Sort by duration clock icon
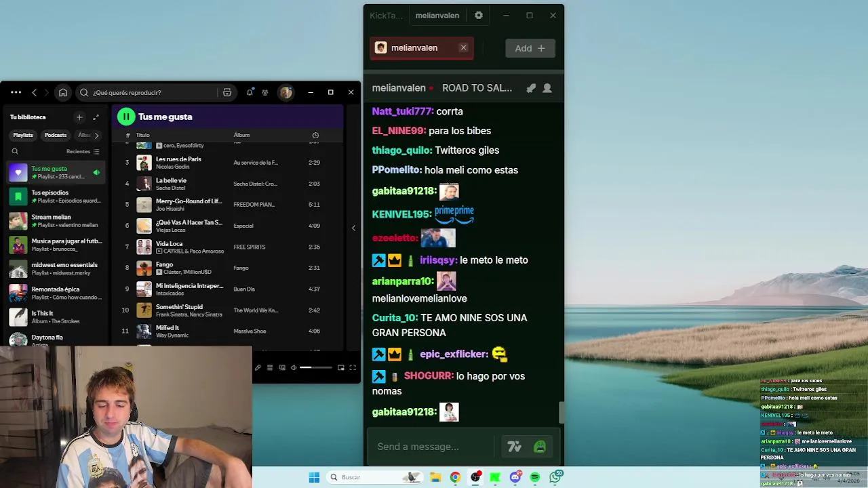 315,135
